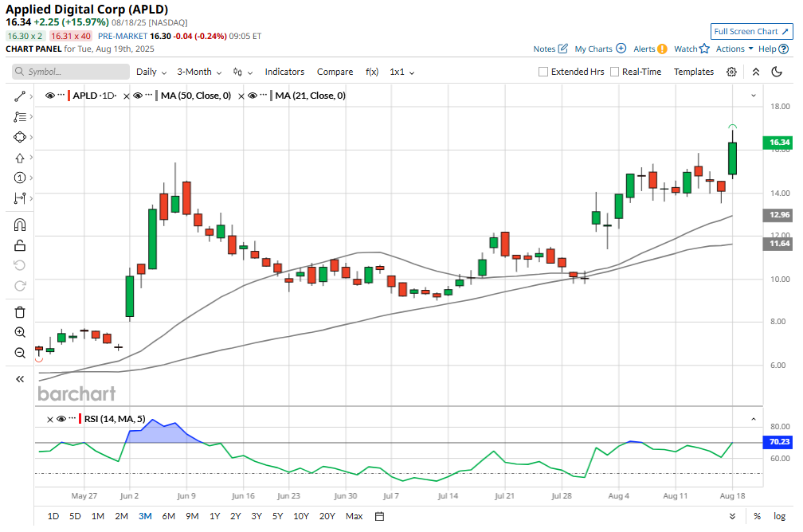Viewport: 803px width, 532px height.
Task: Open the calendar date range picker
Action: (x=379, y=516)
